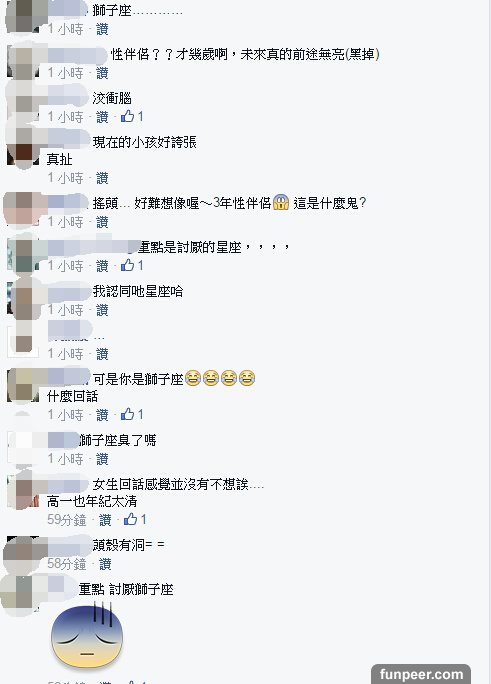
Task: Like the 頭殼有洞 comment
Action: (x=105, y=564)
